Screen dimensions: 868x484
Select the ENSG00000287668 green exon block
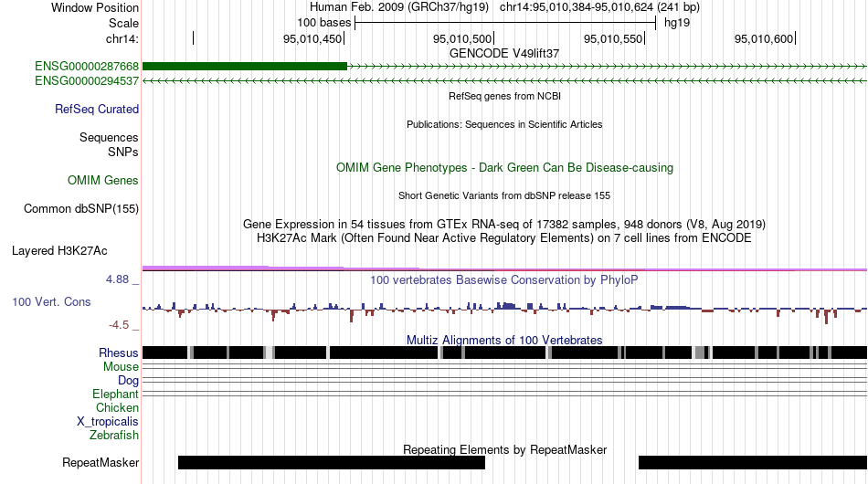(x=245, y=67)
